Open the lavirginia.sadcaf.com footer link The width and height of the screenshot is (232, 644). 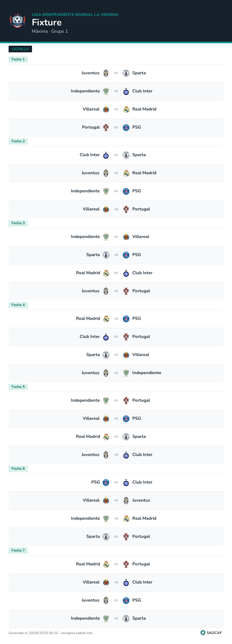[x=77, y=633]
